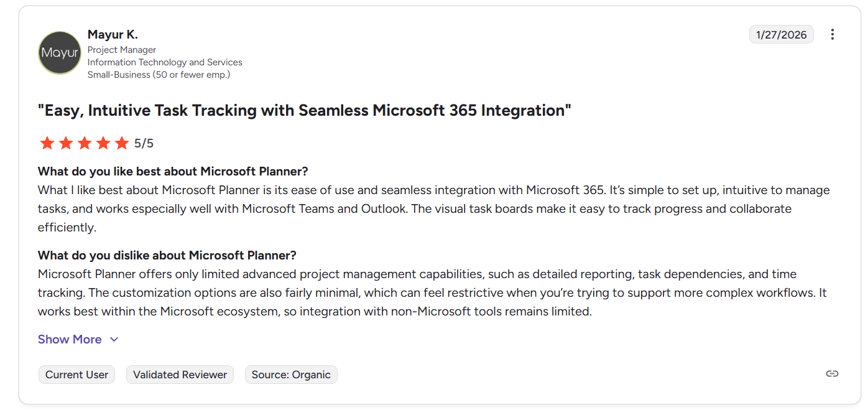This screenshot has width=868, height=415.
Task: Click the first rating star
Action: click(x=47, y=144)
